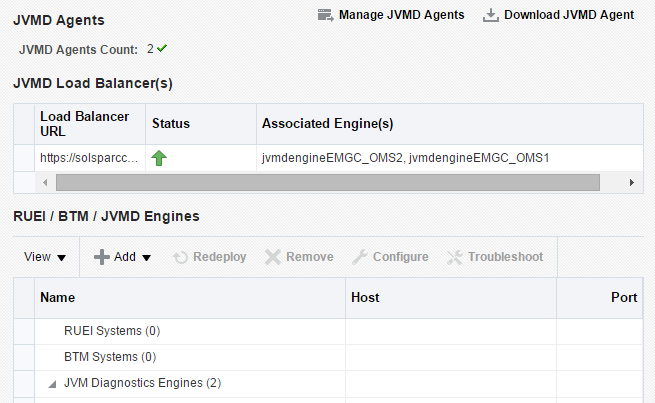Click the horizontal scrollbar thumb

coord(328,182)
